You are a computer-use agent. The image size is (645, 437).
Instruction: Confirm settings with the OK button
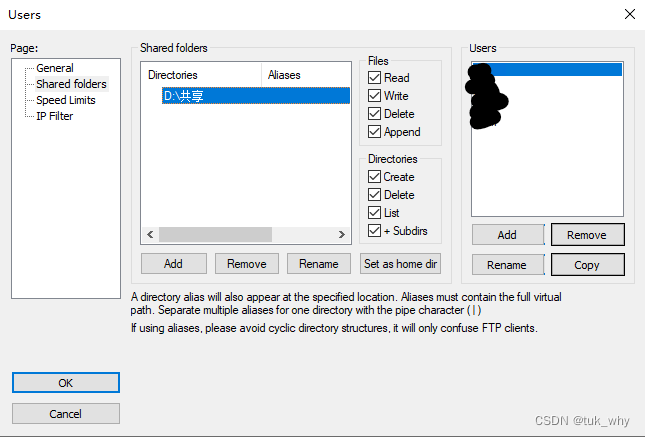tap(66, 383)
